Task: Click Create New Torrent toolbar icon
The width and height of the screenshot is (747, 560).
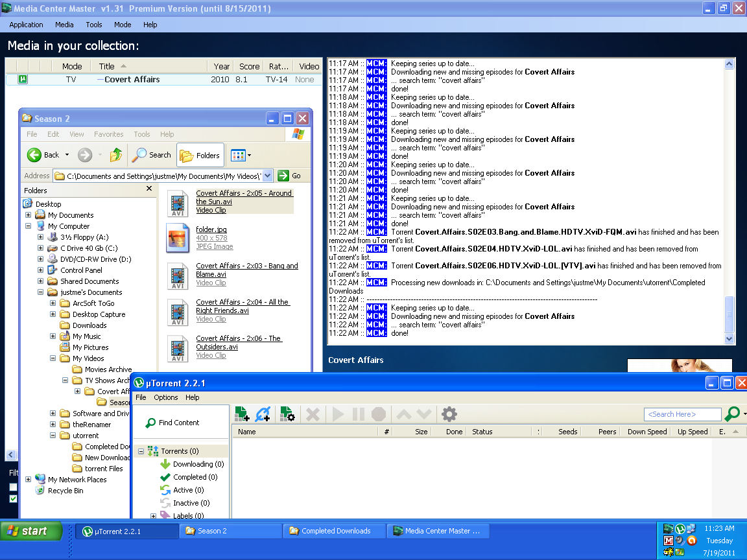Action: click(287, 414)
